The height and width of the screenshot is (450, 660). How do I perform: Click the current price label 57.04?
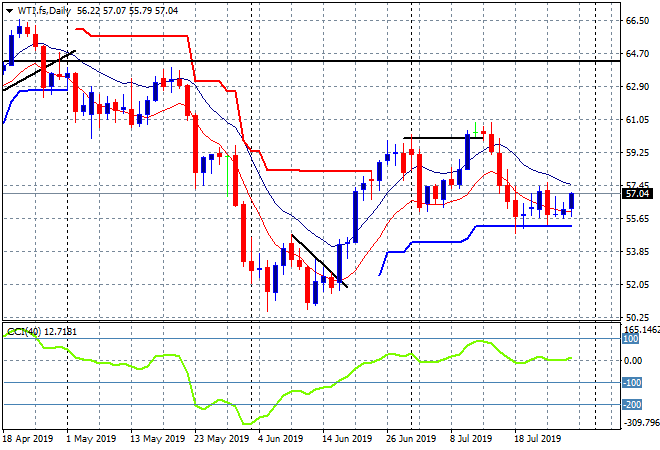(x=637, y=194)
